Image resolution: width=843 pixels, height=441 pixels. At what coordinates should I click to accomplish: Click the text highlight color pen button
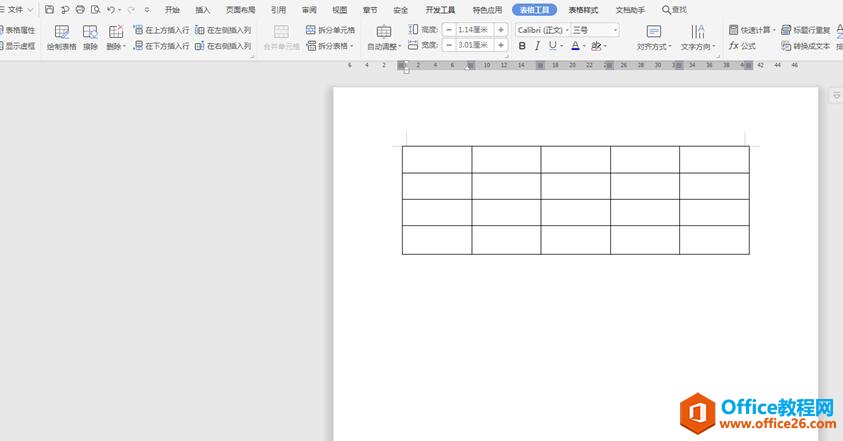click(x=596, y=46)
